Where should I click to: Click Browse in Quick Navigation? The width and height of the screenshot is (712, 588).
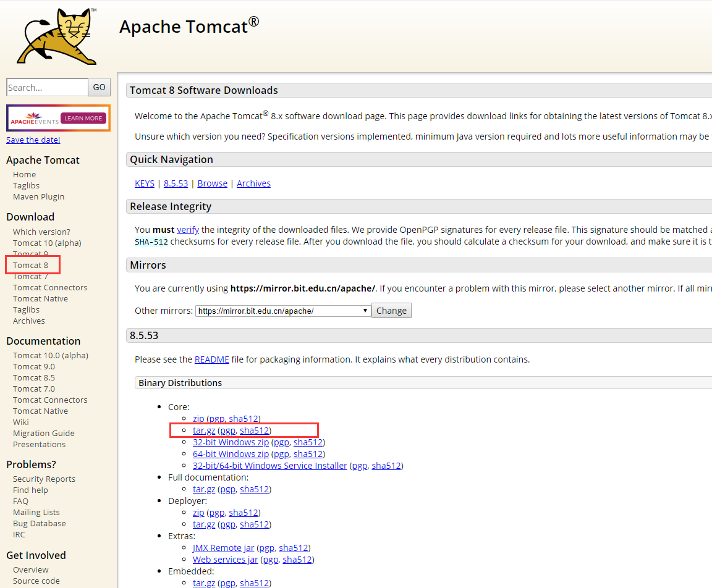(213, 183)
